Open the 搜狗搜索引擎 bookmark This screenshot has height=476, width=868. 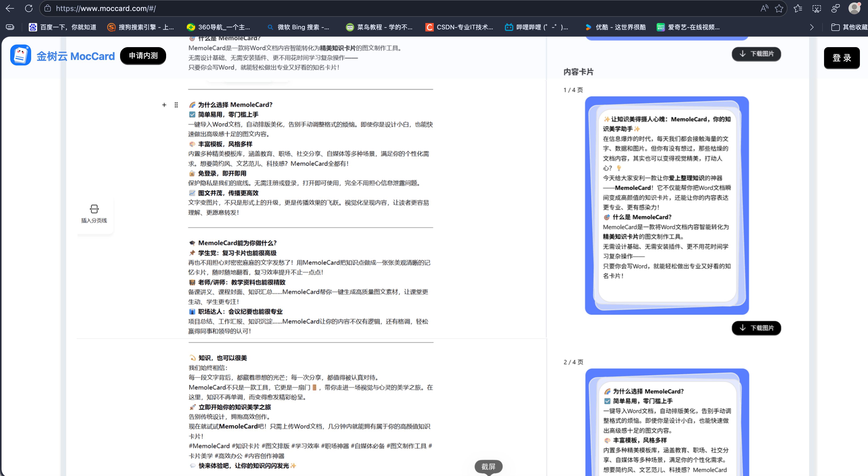click(140, 27)
